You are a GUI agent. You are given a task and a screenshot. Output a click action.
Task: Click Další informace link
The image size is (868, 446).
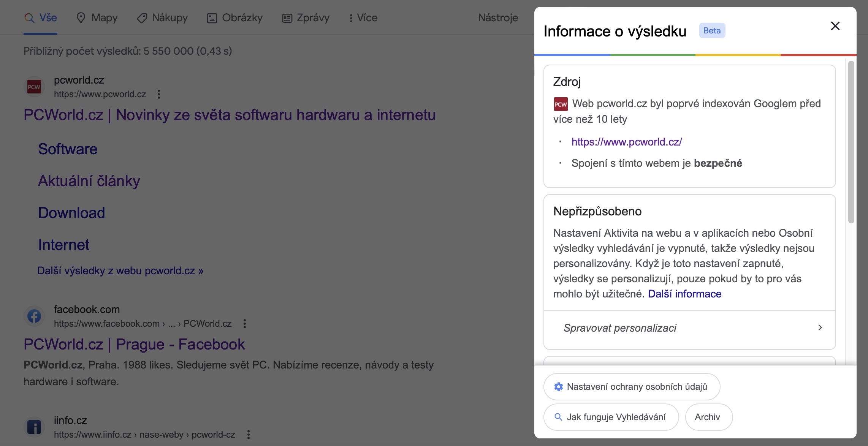pos(684,294)
